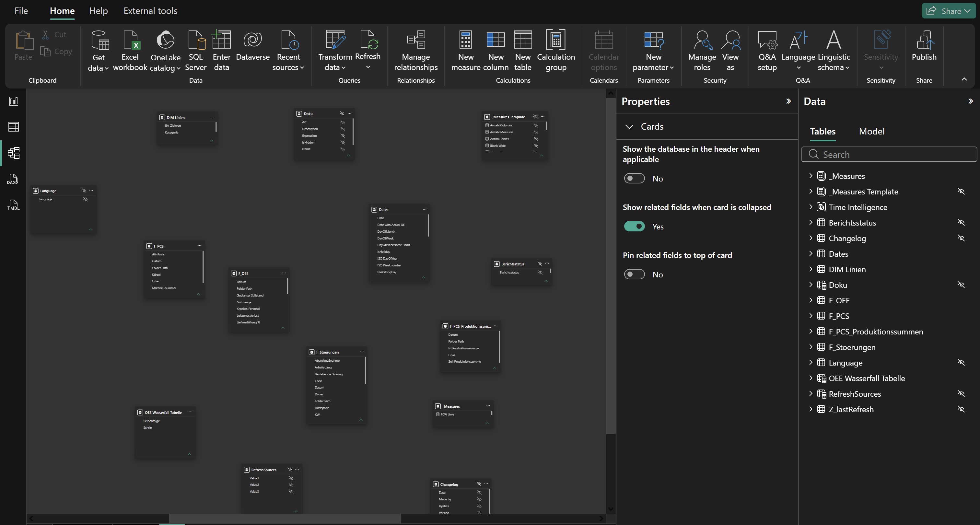Screen dimensions: 980x525
Task: Import from Excel workbook
Action: point(130,51)
